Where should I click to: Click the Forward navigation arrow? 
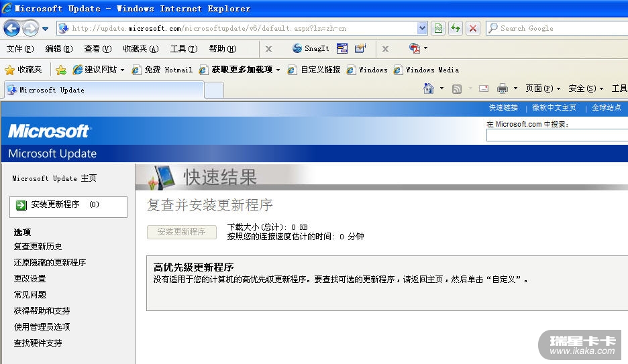(30, 28)
